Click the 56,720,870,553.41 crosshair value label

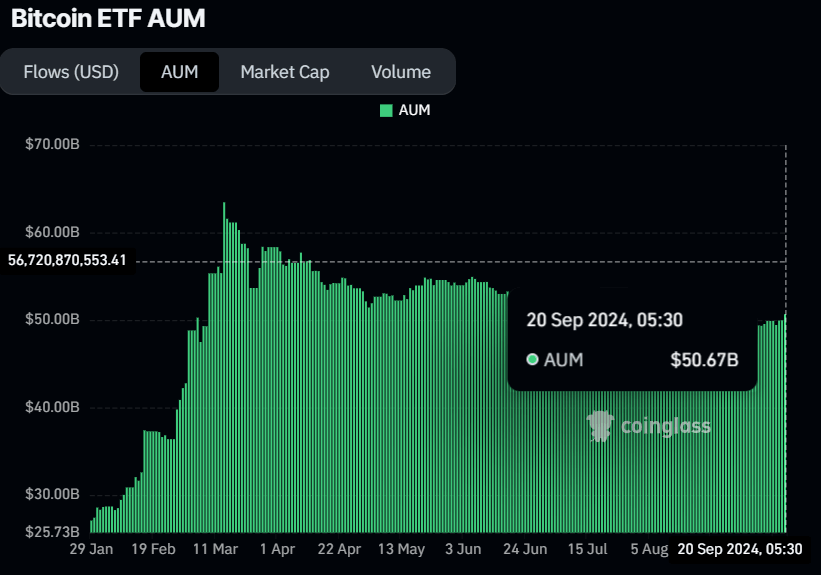tap(67, 260)
